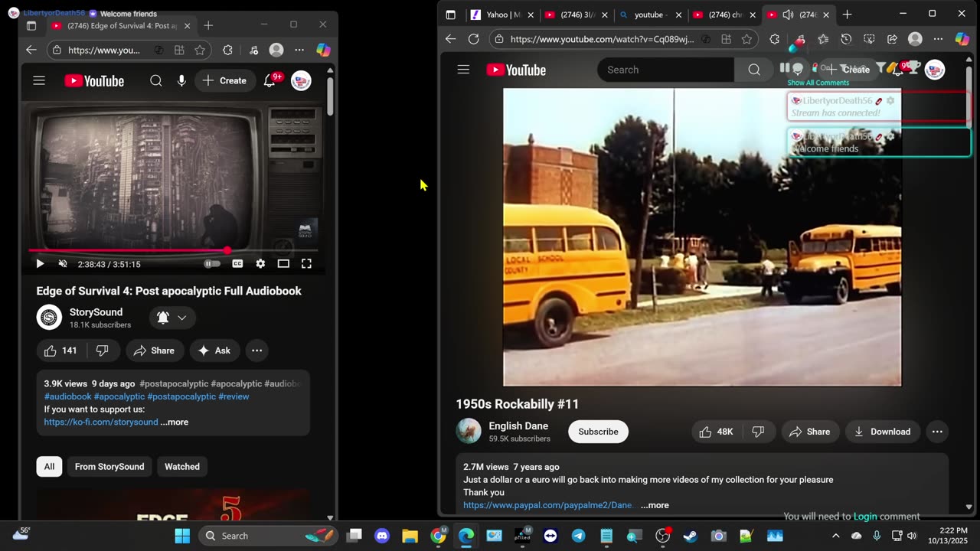Open the paypal.com/paypalme2 link
The width and height of the screenshot is (980, 551).
tap(548, 505)
